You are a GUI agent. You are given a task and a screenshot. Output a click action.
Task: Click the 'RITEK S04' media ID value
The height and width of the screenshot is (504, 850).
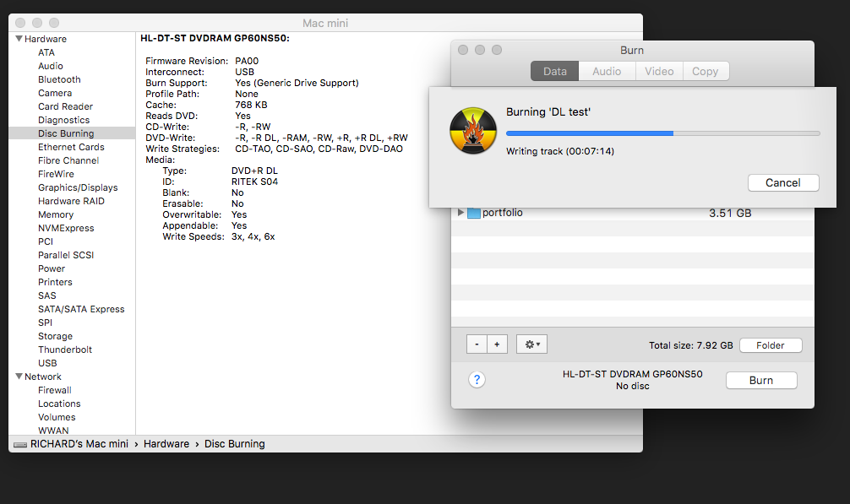(255, 182)
